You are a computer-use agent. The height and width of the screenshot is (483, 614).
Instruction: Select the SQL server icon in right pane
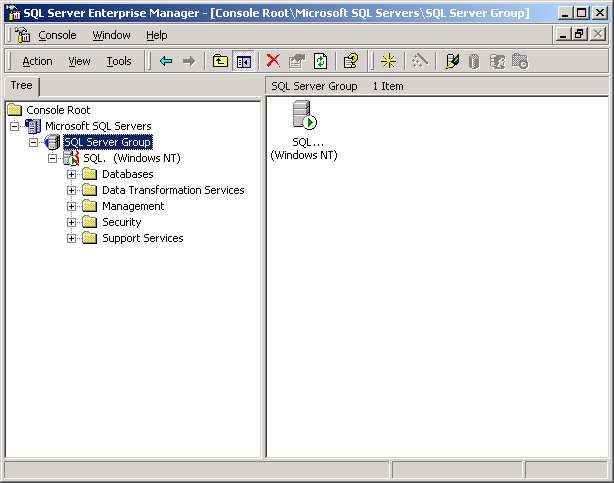(304, 117)
